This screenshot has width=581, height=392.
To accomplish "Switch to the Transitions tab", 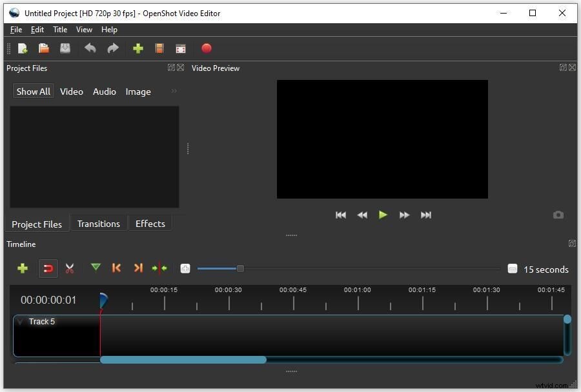I will pos(98,224).
